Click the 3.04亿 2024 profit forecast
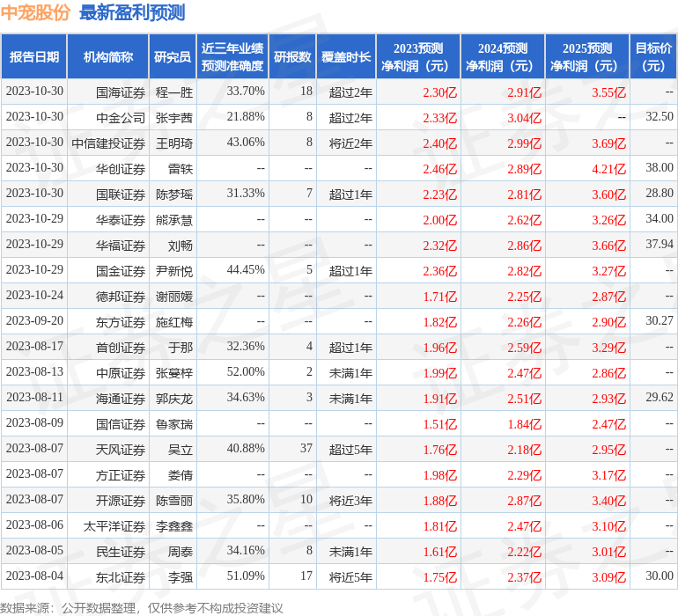The width and height of the screenshot is (678, 616). 525,118
